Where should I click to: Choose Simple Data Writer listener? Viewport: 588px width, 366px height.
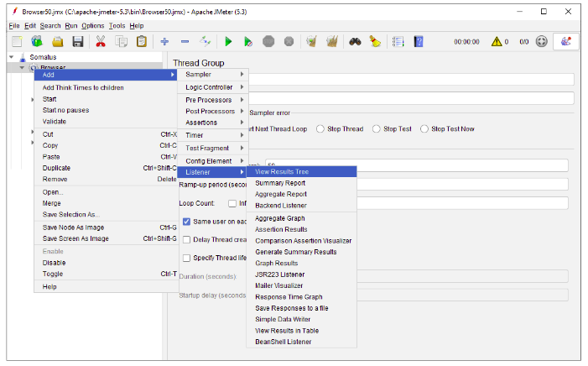point(301,320)
